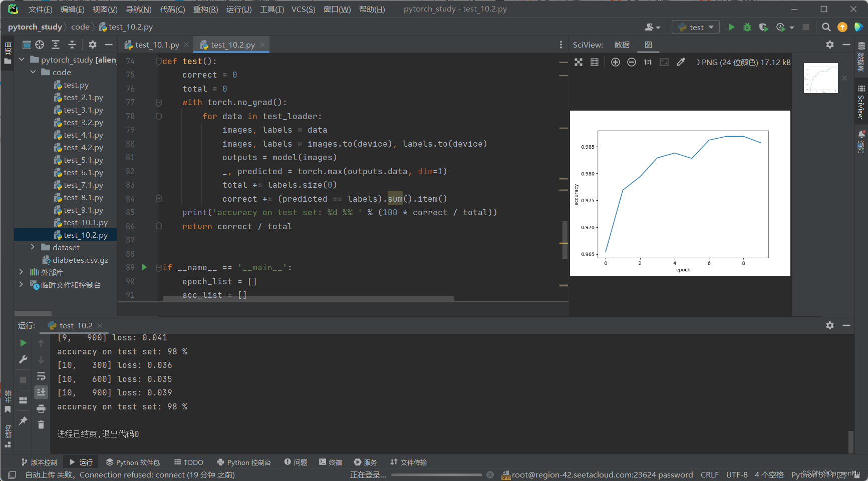Open 版本控制 tool window
Screen dimensions: 868x481
click(39, 462)
